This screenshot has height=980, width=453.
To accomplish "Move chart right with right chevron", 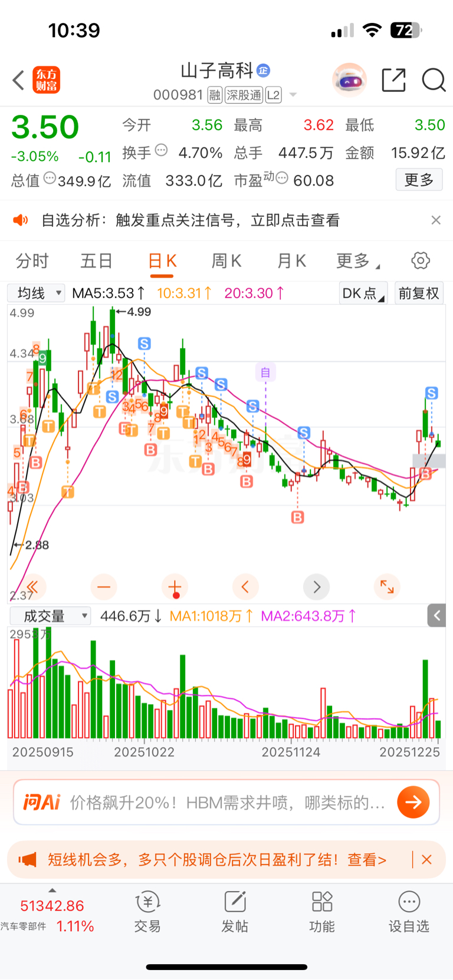I will tap(316, 587).
